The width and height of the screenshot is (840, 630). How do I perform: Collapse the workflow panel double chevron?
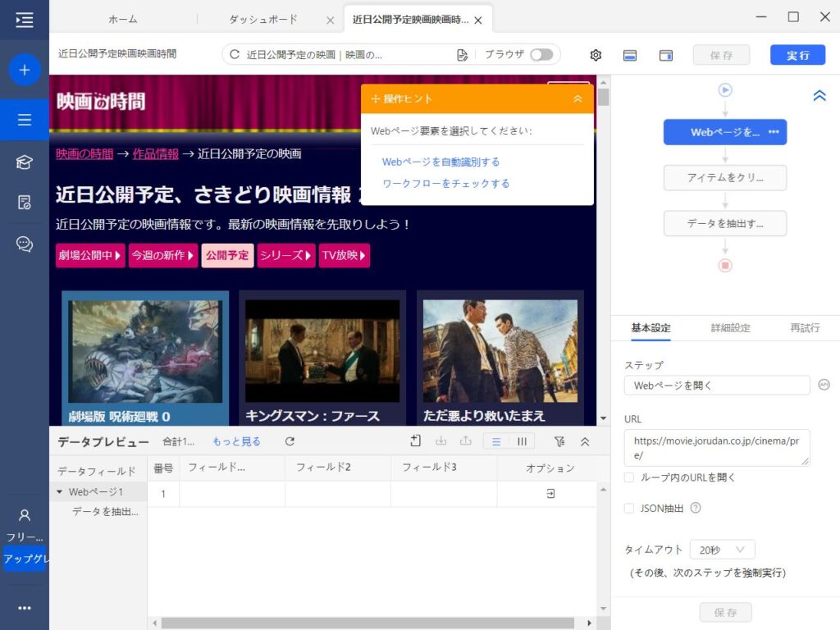tap(819, 96)
